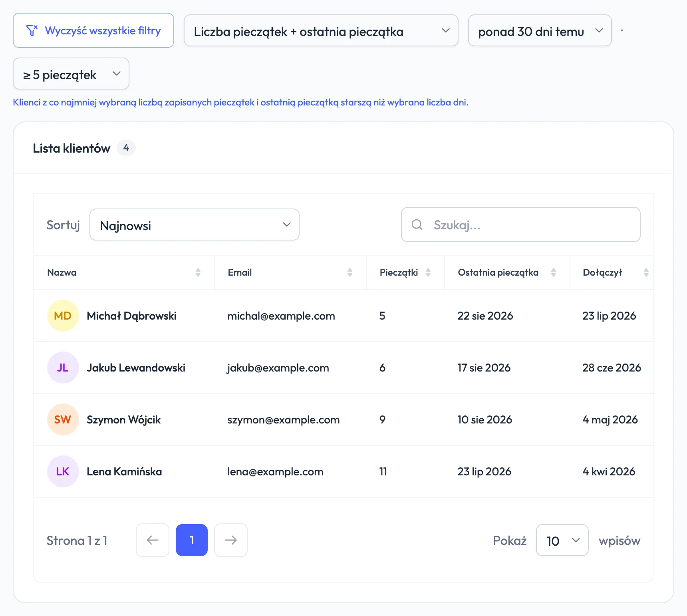Click the date 22 sie 2026

[485, 316]
